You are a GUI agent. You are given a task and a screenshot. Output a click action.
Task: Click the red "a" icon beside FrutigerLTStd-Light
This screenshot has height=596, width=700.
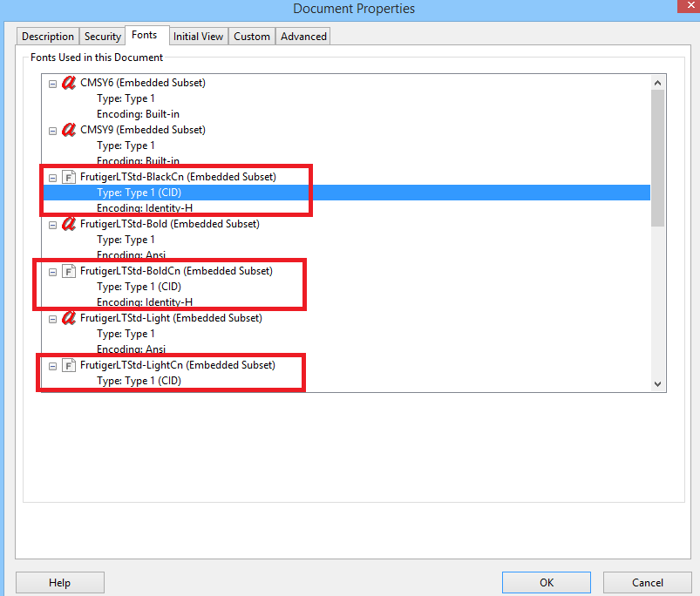click(x=69, y=318)
